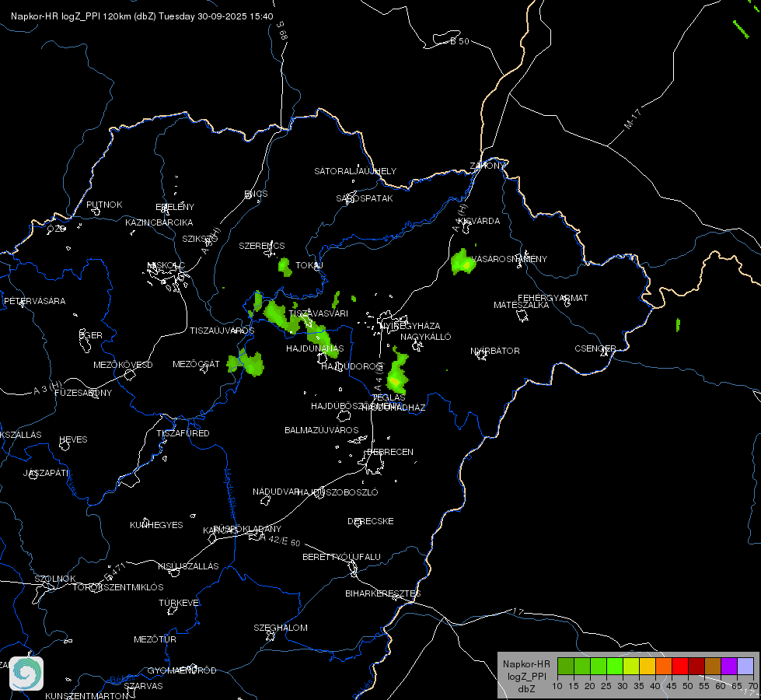Click the HEVES city label
This screenshot has width=761, height=700.
[x=73, y=439]
